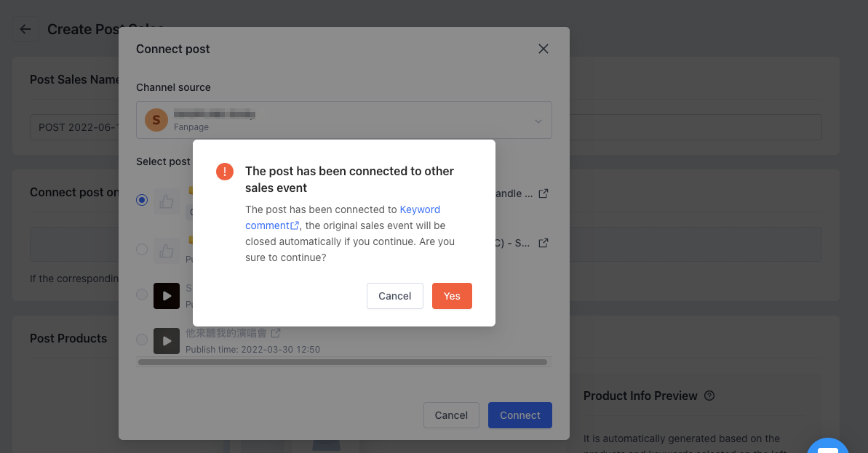Image resolution: width=868 pixels, height=453 pixels.
Task: Click the video thumbnail of 他來聽我的演唱會
Action: click(167, 340)
